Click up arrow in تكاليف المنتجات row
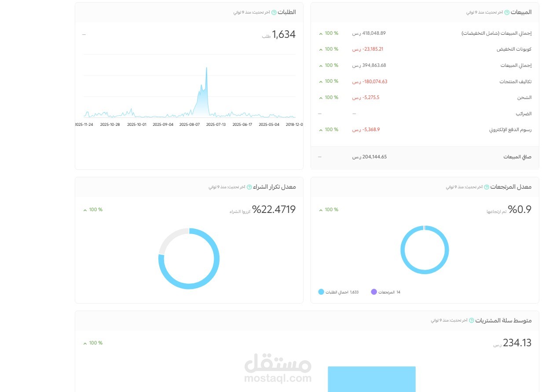The width and height of the screenshot is (556, 392). coord(321,81)
